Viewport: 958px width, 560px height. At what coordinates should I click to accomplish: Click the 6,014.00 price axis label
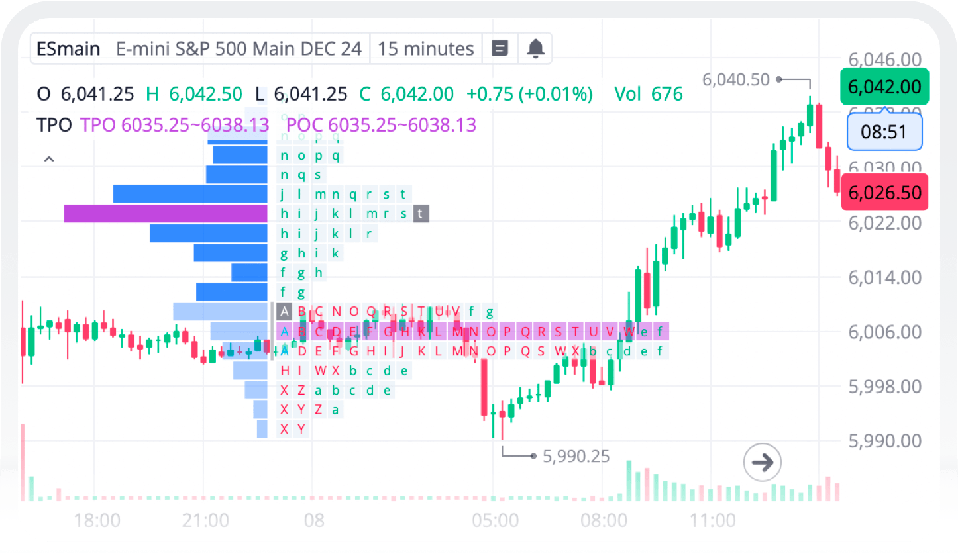click(884, 277)
